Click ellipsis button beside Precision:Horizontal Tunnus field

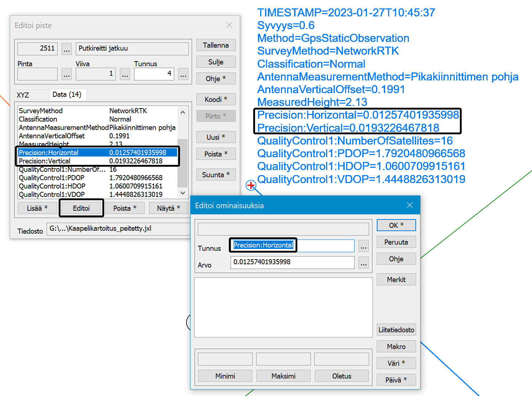point(363,246)
